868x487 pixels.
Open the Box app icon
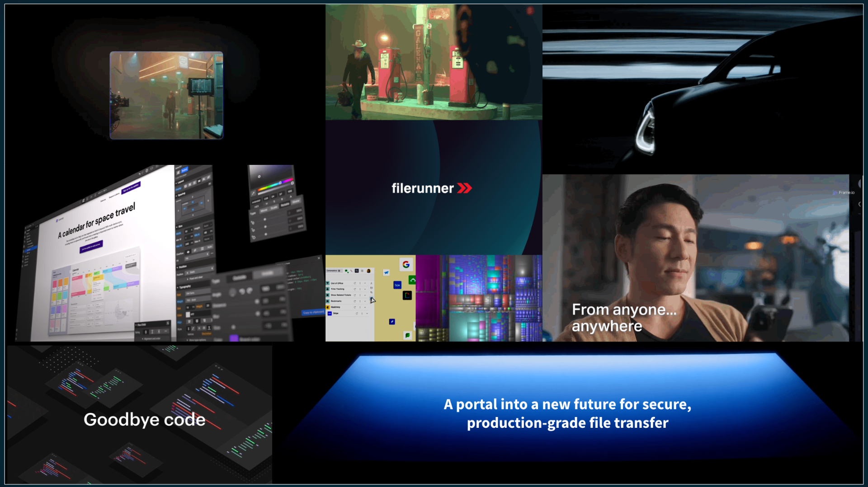[x=397, y=285]
